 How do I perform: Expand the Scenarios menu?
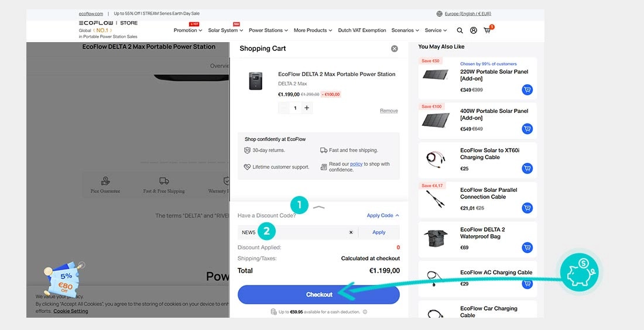tap(405, 30)
